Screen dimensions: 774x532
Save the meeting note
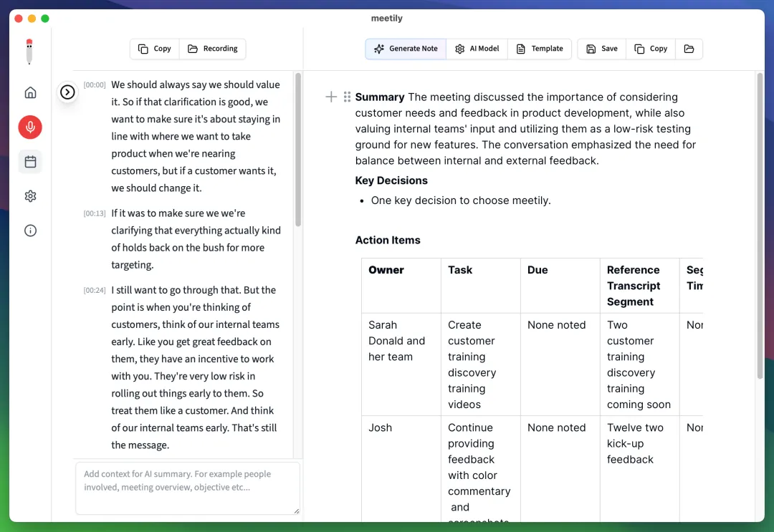tap(602, 49)
